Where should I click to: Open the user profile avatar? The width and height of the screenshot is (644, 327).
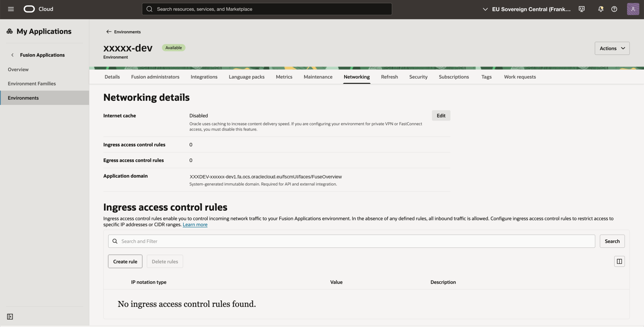633,9
